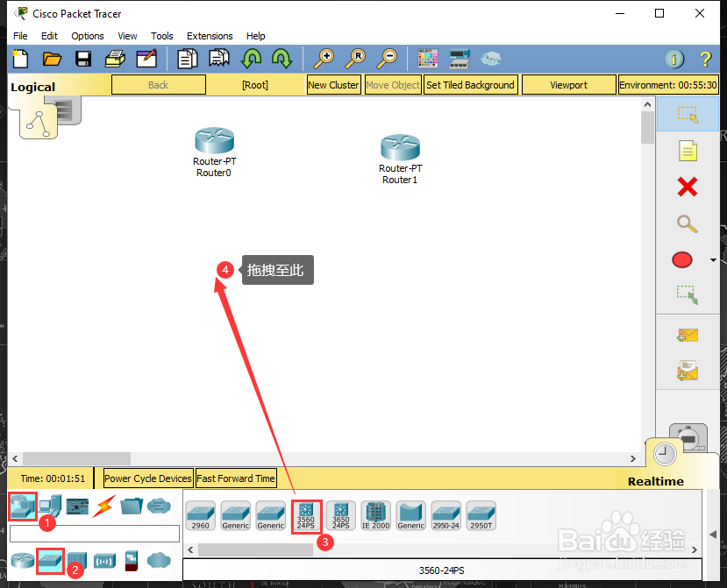
Task: Select End Devices category
Action: pyautogui.click(x=50, y=506)
